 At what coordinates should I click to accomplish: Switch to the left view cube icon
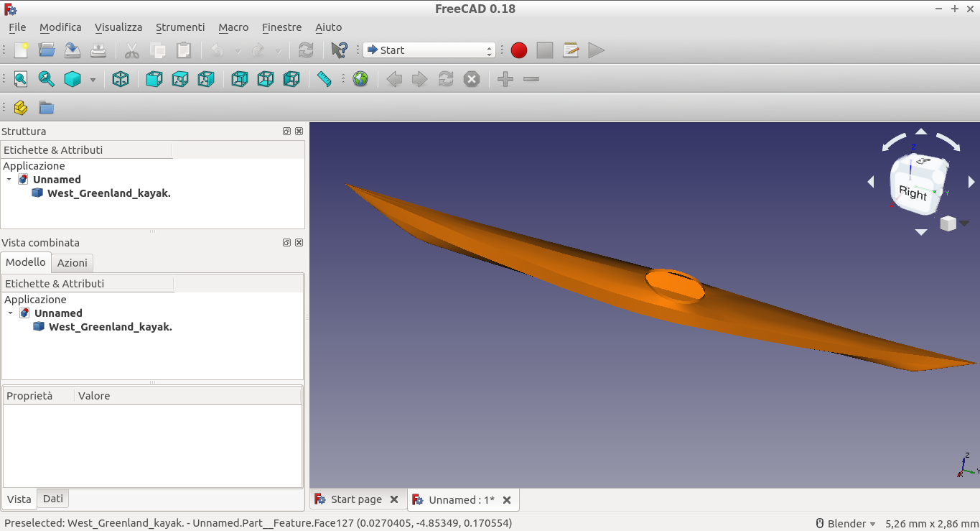click(291, 79)
